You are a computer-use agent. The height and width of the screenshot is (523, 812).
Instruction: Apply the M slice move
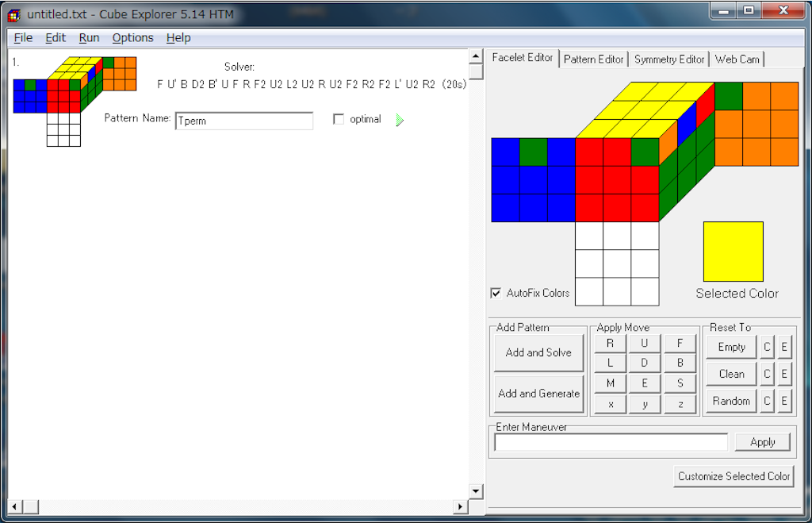pos(610,383)
